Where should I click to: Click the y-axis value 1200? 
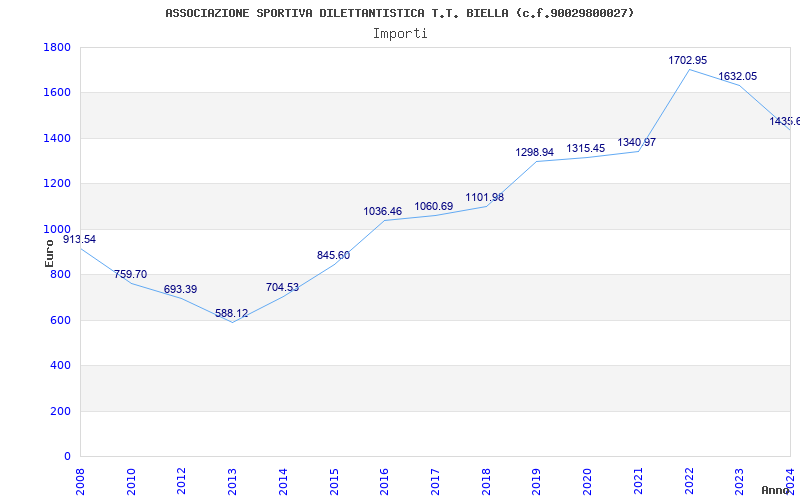click(57, 184)
